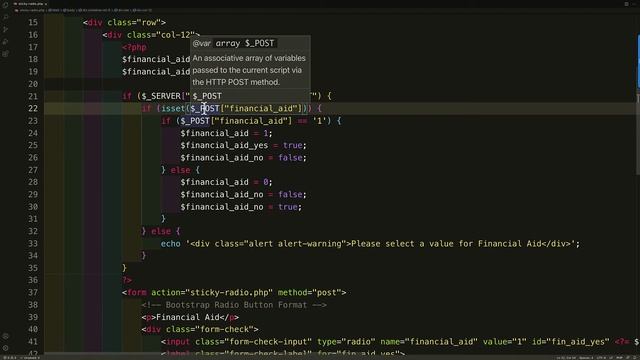Click line number 22 in the gutter
The image size is (640, 360).
[33, 109]
